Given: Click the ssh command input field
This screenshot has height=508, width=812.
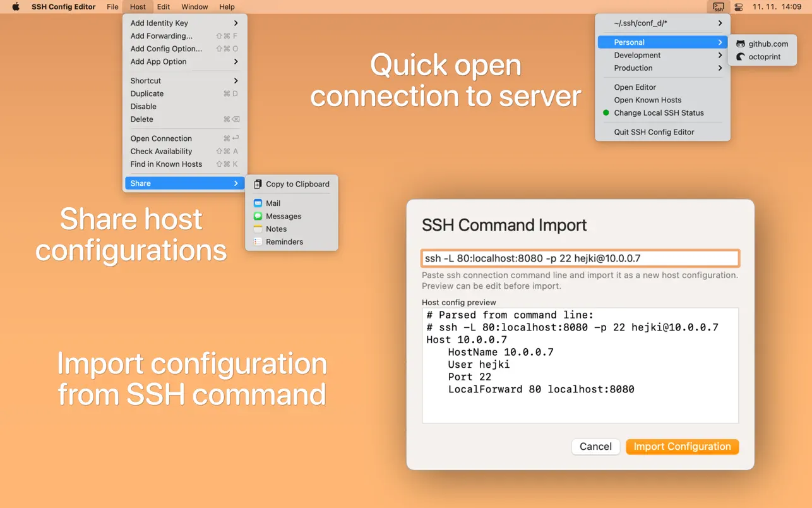Looking at the screenshot, I should [x=580, y=258].
